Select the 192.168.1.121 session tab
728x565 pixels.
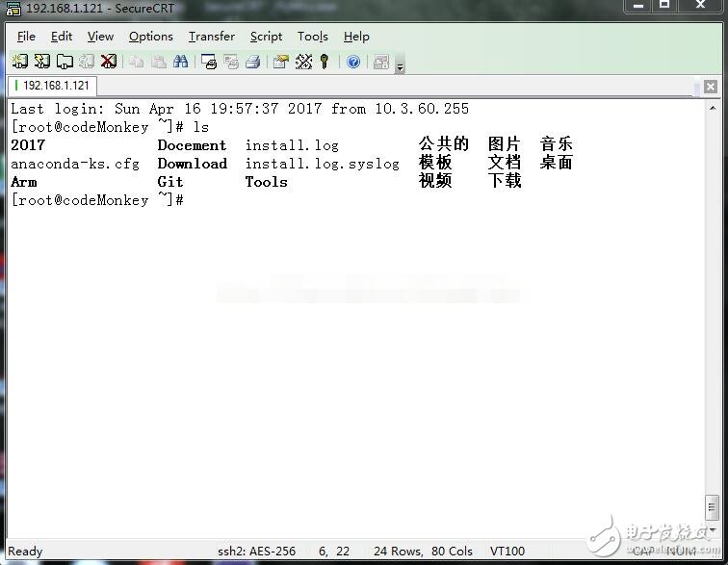click(55, 86)
